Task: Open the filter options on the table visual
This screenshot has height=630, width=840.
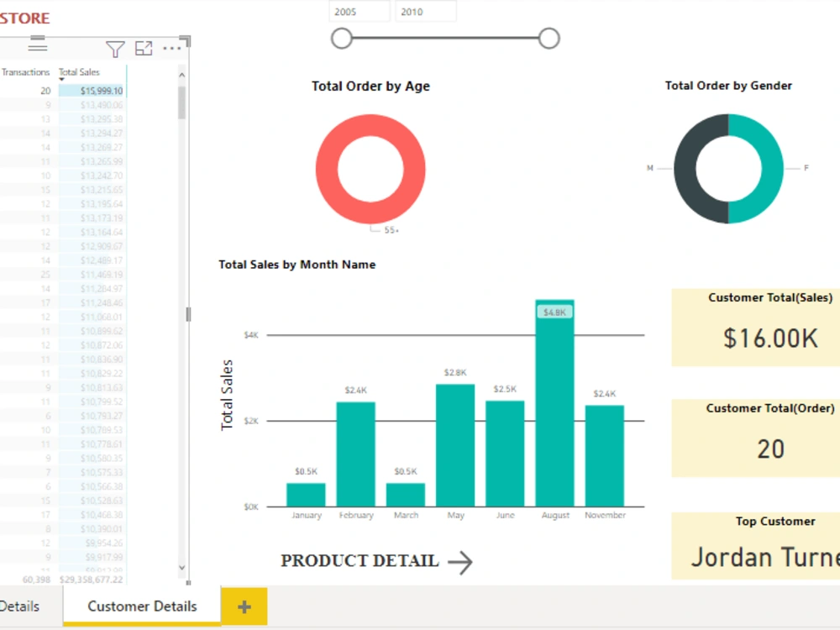Action: [x=115, y=49]
